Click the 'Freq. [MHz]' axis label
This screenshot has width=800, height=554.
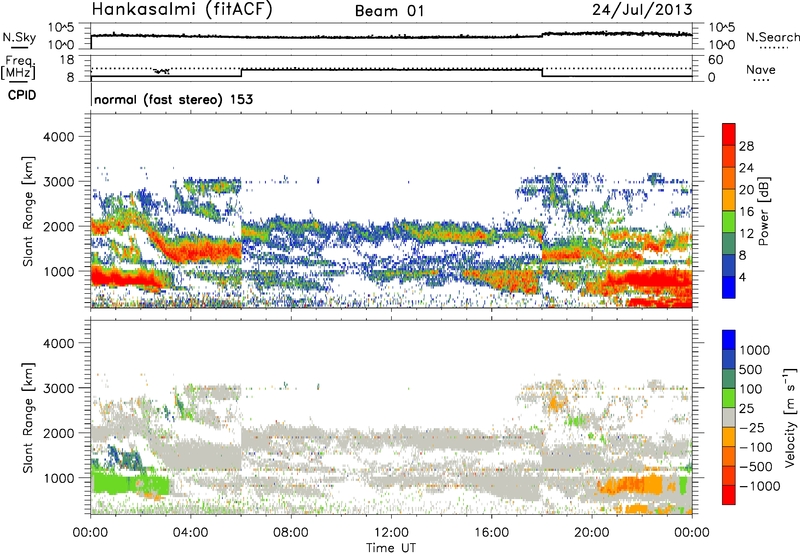(19, 67)
